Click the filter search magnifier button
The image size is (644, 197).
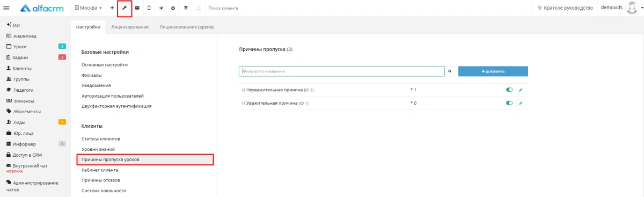click(450, 71)
